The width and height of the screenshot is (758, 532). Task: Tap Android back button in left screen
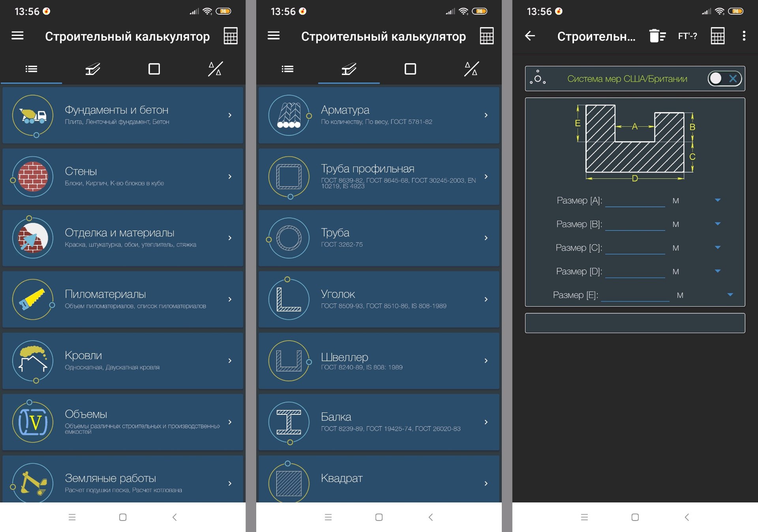pos(174,517)
